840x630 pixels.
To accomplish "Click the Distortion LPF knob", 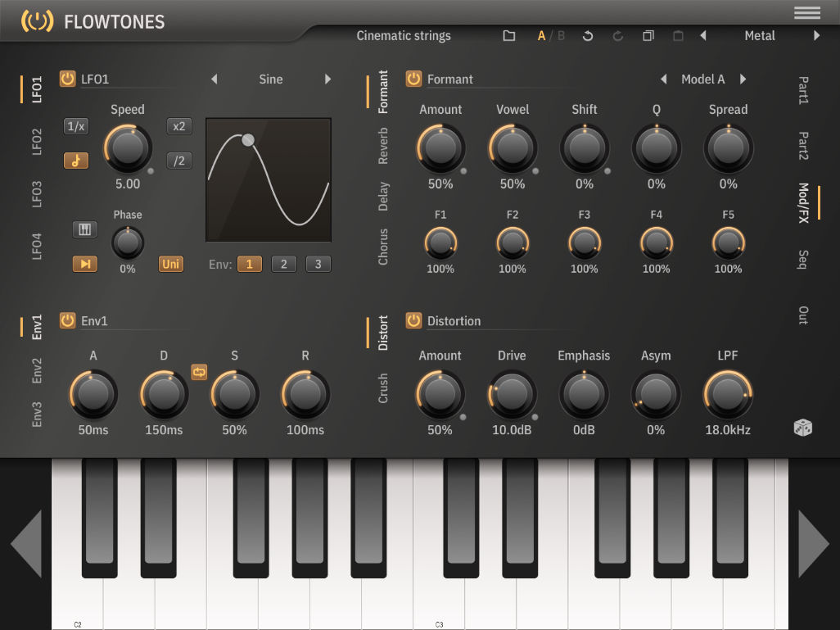I will [728, 395].
